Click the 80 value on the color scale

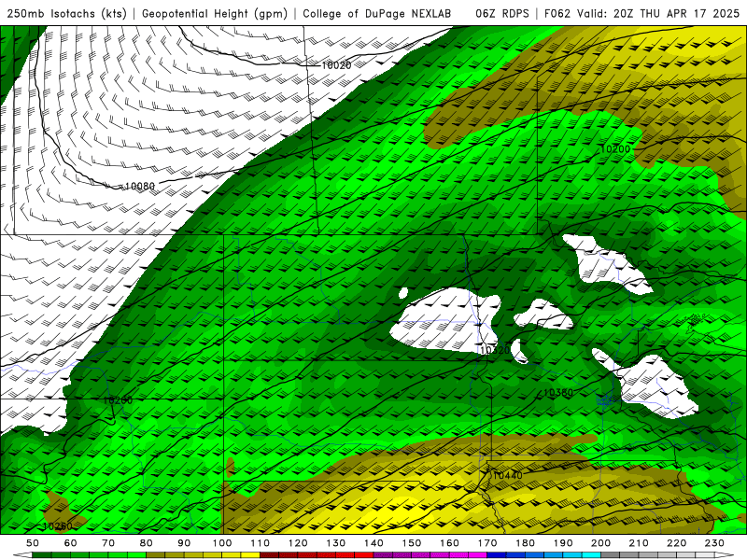click(x=147, y=543)
